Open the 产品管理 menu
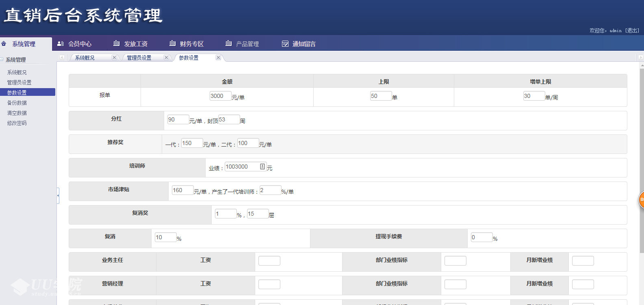644x305 pixels. (x=247, y=44)
